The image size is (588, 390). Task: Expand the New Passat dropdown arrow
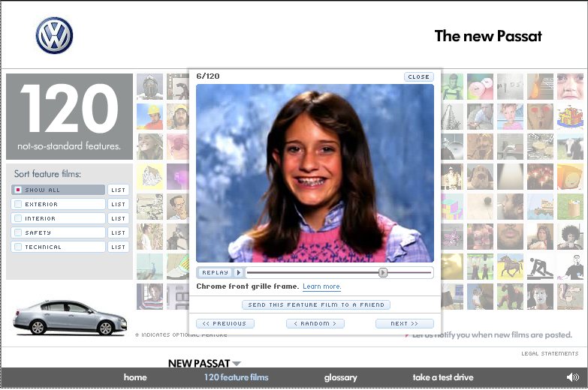click(x=237, y=364)
